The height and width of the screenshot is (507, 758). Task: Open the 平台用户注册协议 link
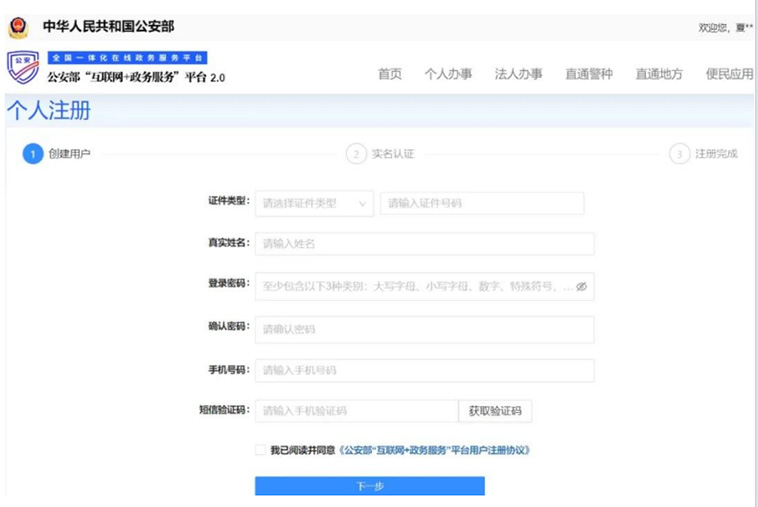pyautogui.click(x=435, y=450)
